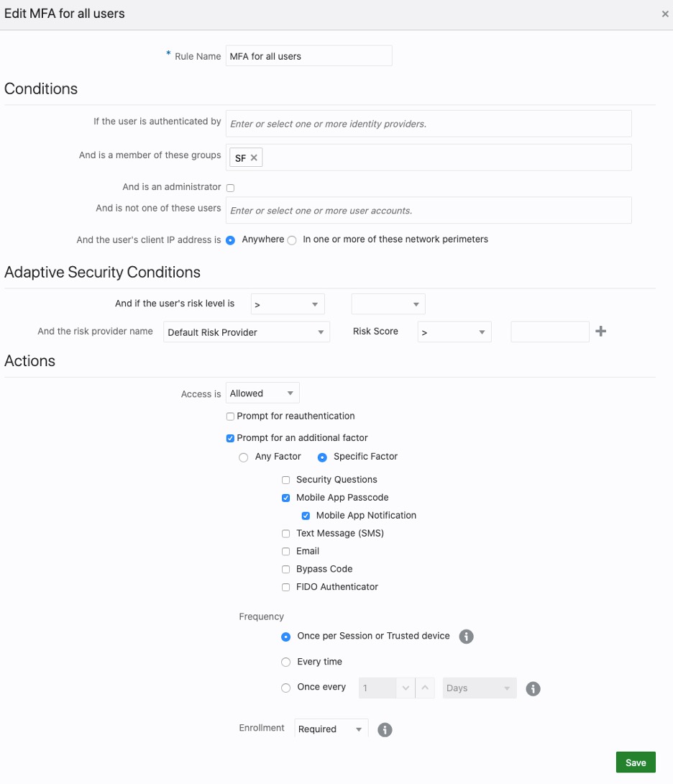Increase the Once every number value
The height and width of the screenshot is (784, 673).
point(426,688)
